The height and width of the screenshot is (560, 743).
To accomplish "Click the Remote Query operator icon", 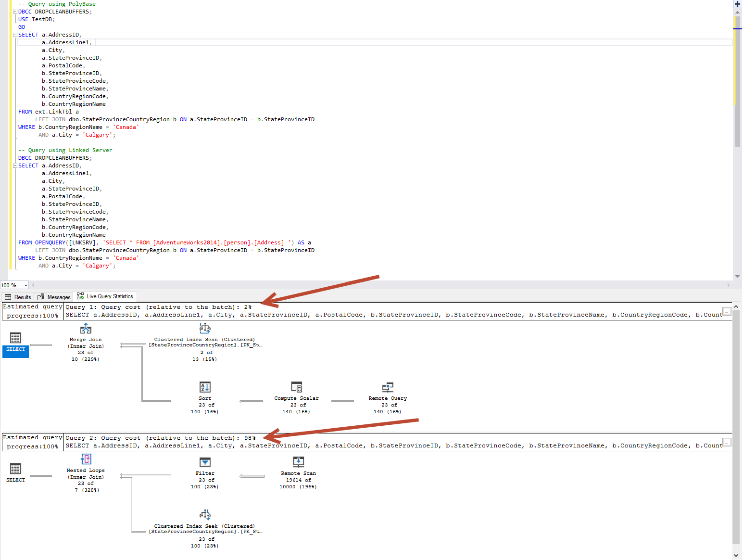I will click(387, 387).
